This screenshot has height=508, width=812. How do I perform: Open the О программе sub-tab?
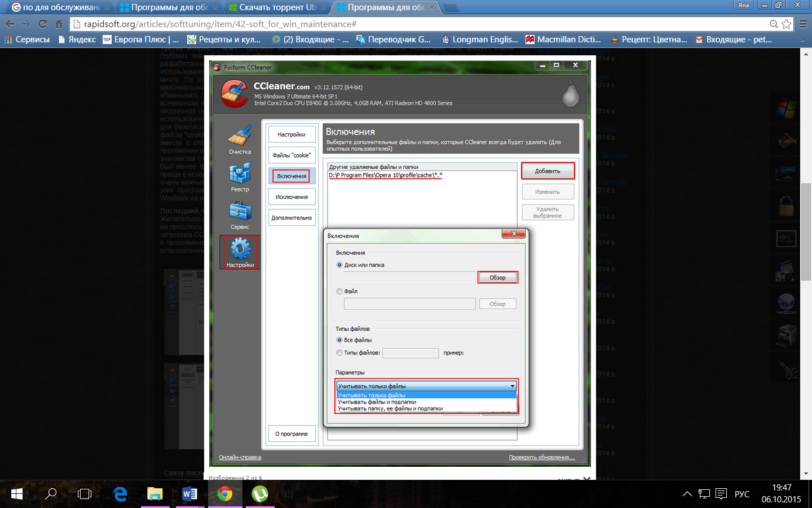(x=292, y=434)
